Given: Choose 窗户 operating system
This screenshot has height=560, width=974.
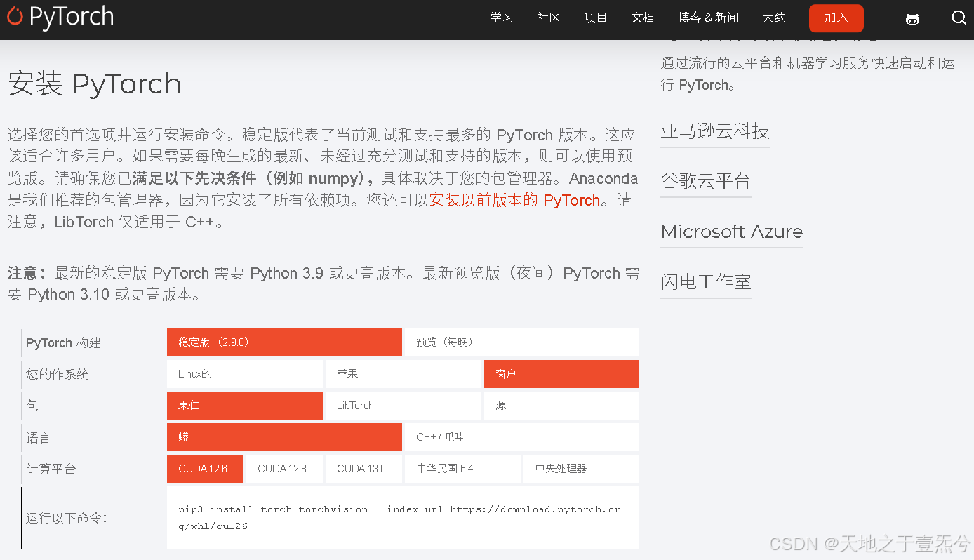Looking at the screenshot, I should 561,374.
